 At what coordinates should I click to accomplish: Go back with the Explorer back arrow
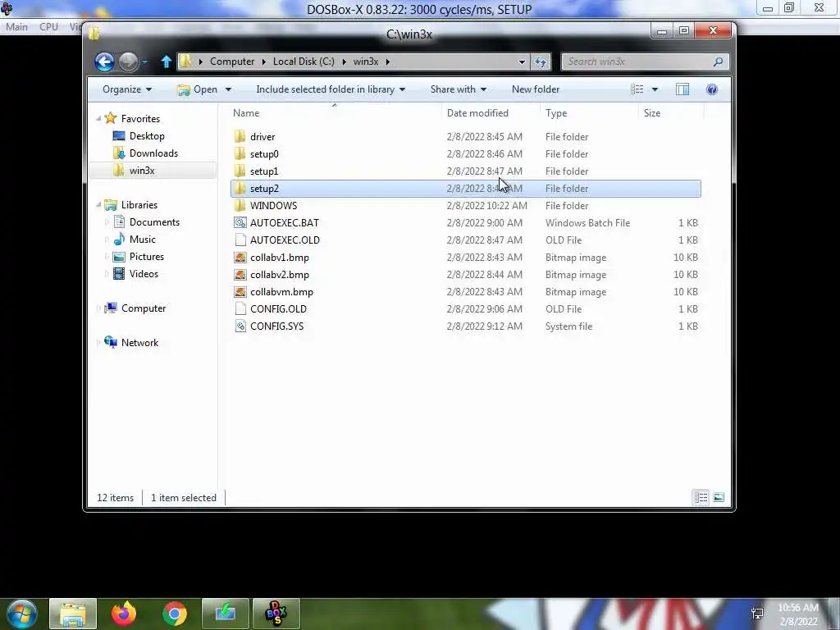point(104,62)
